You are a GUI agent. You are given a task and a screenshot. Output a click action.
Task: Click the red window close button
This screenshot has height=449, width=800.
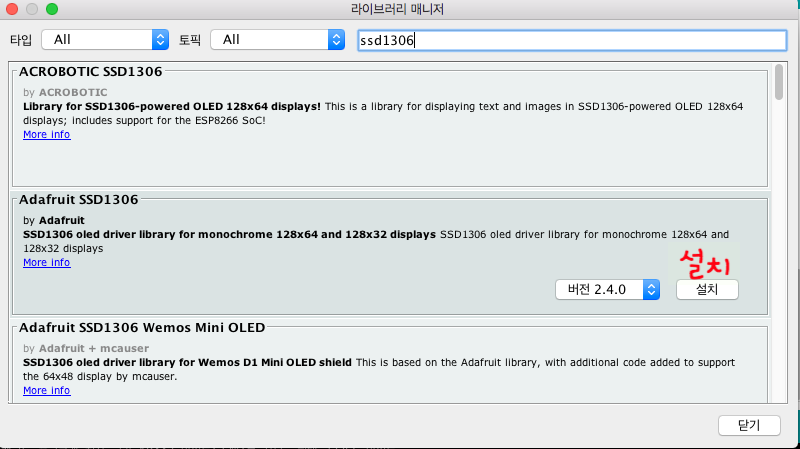point(12,9)
